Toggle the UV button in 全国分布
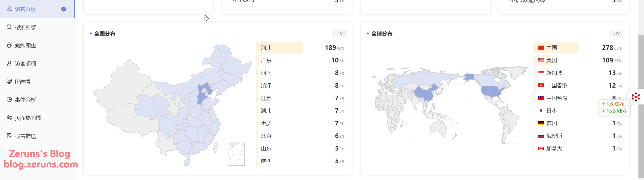 [x=339, y=33]
